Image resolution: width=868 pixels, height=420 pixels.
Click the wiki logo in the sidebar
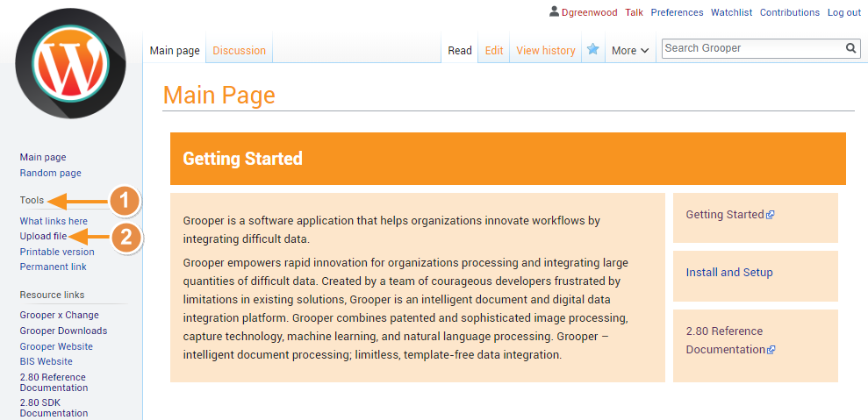(x=70, y=63)
